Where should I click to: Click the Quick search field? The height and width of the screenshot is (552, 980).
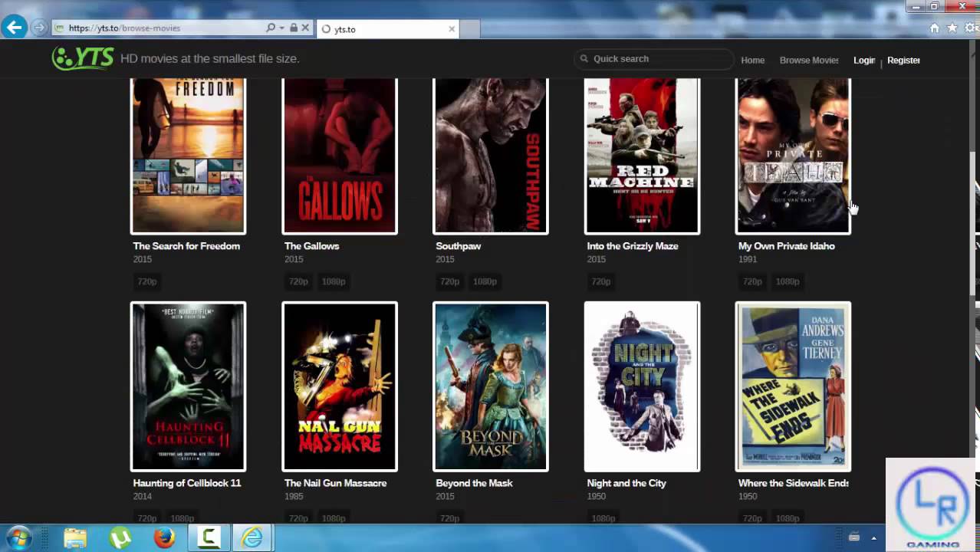pos(653,59)
